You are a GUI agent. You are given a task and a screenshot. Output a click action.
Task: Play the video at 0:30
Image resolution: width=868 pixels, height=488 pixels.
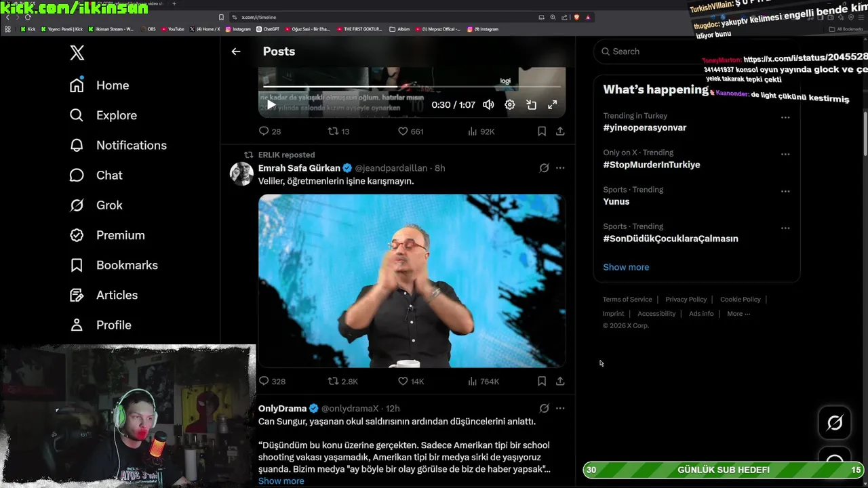pyautogui.click(x=271, y=104)
